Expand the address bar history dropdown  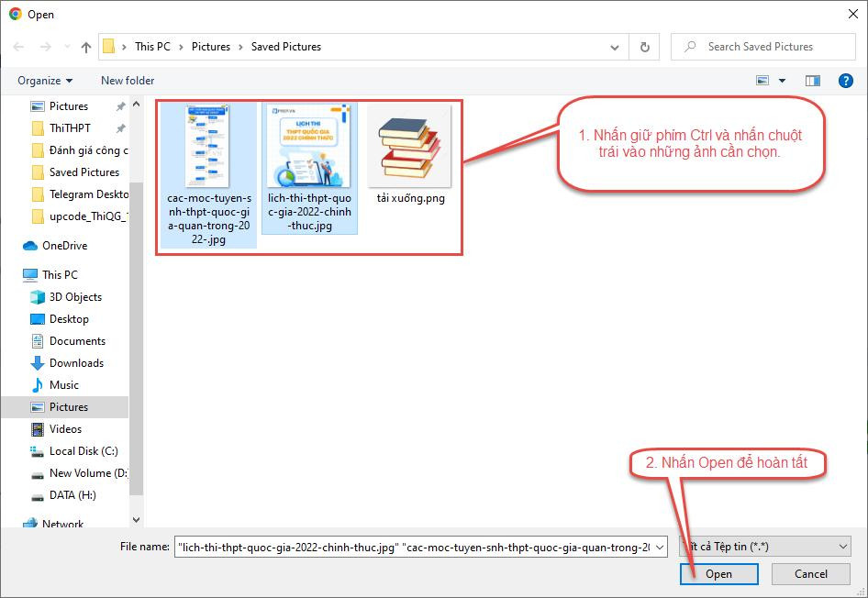coord(615,47)
